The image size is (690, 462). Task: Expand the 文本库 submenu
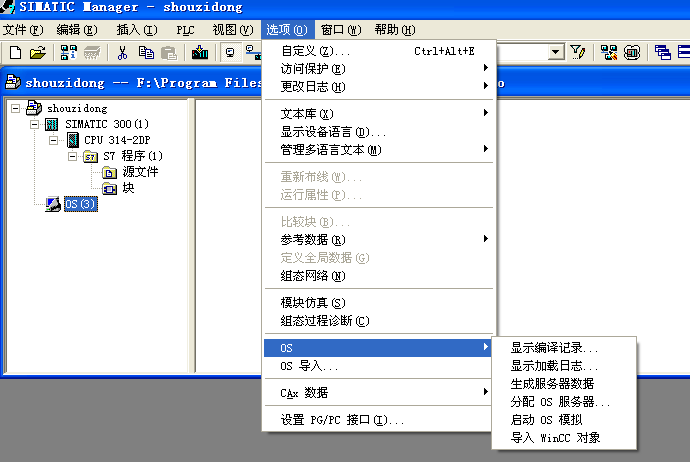[485, 113]
